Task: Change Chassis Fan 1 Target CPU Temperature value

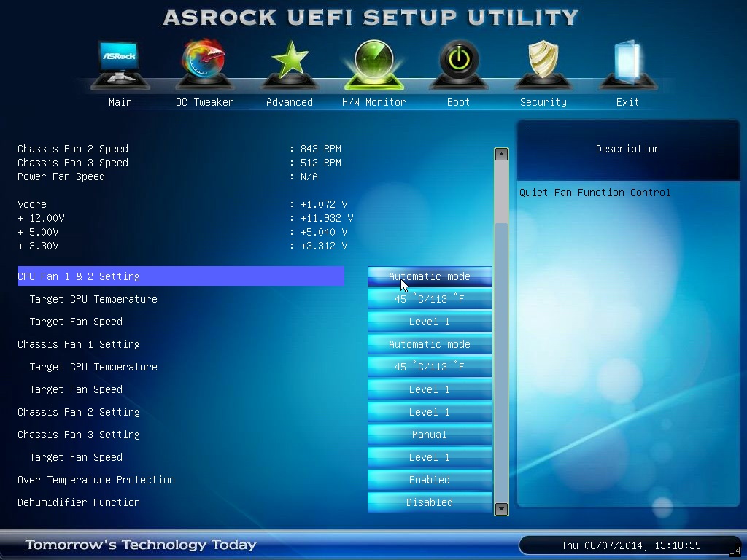Action: point(429,367)
